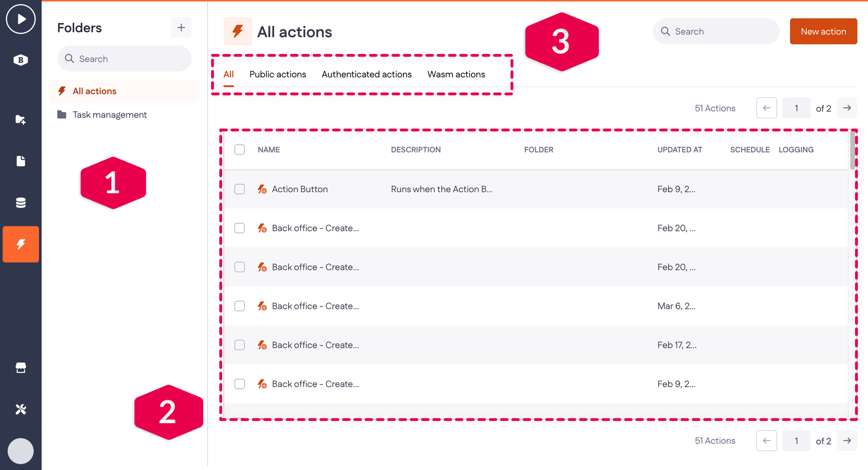The width and height of the screenshot is (868, 470).
Task: Select the lightning Actions icon in sidebar
Action: 20,244
